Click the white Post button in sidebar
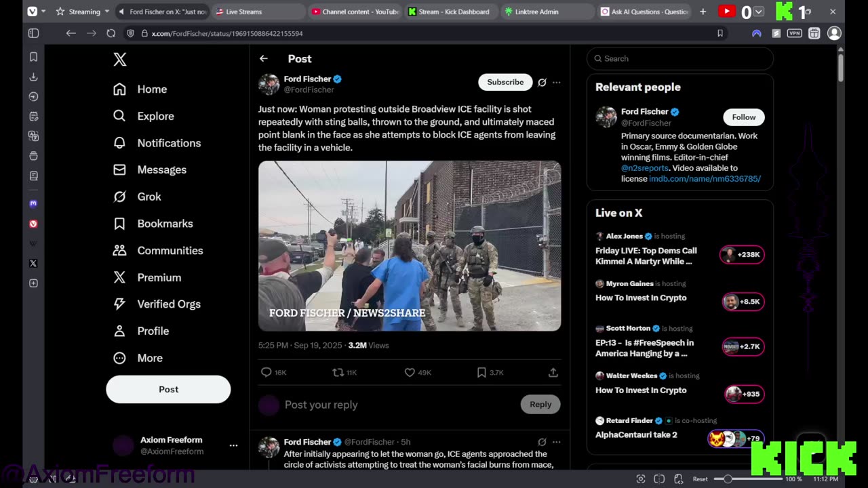868x488 pixels. [x=168, y=389]
